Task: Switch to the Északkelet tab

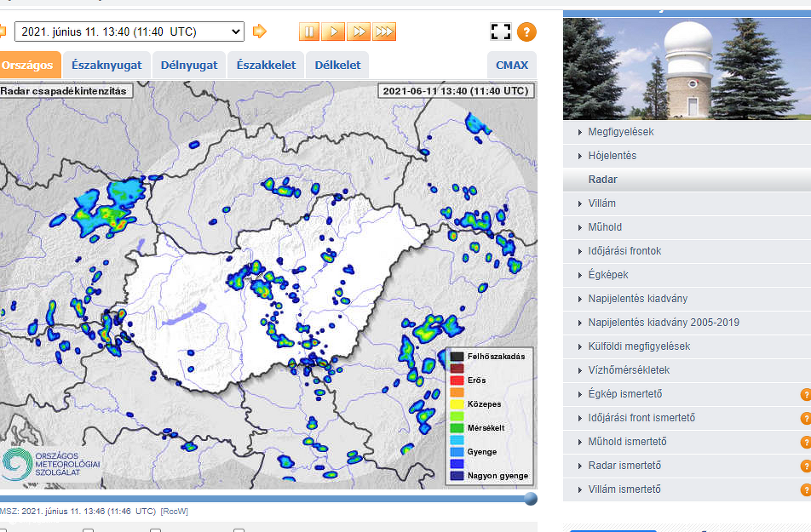Action: click(266, 65)
